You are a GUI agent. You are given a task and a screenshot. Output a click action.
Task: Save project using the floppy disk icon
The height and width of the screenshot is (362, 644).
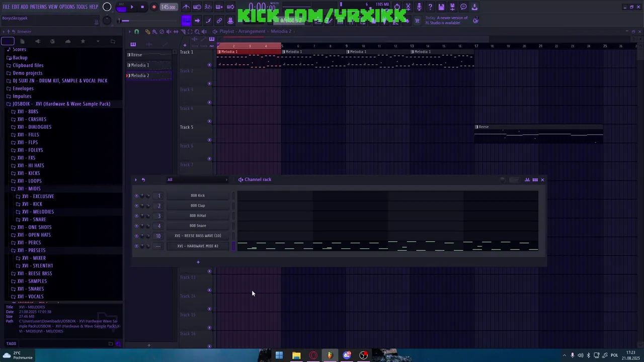(x=441, y=7)
